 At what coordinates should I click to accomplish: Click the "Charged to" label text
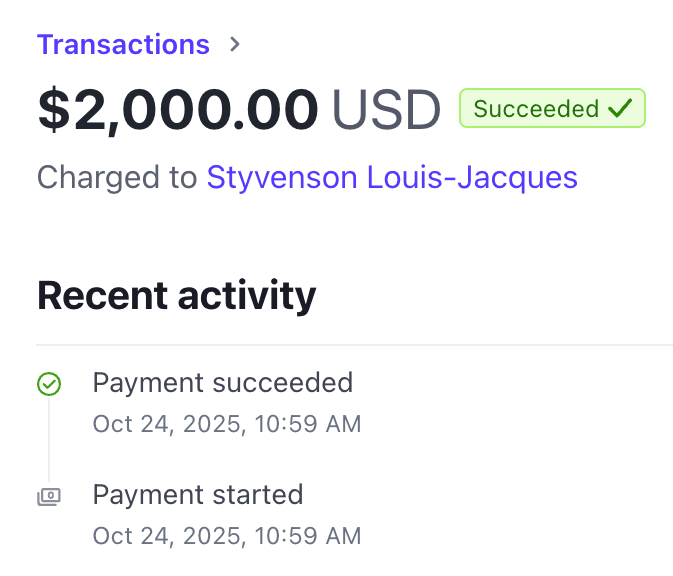[117, 178]
